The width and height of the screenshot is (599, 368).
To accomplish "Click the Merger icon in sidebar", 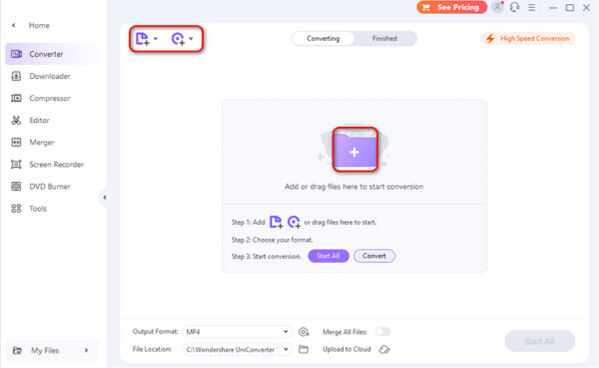I will tap(16, 143).
